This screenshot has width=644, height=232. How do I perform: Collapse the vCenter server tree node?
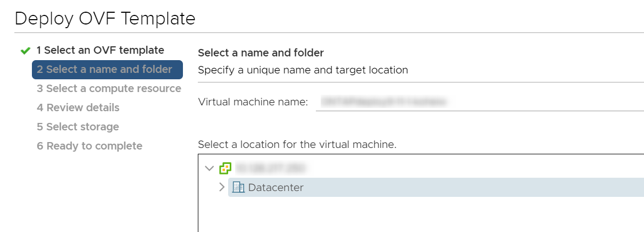pyautogui.click(x=210, y=168)
